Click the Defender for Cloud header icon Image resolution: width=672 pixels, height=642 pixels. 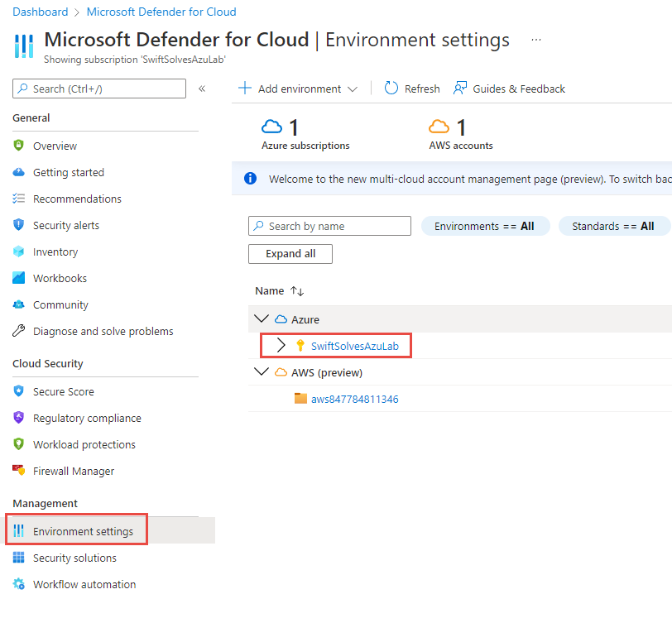[x=24, y=46]
